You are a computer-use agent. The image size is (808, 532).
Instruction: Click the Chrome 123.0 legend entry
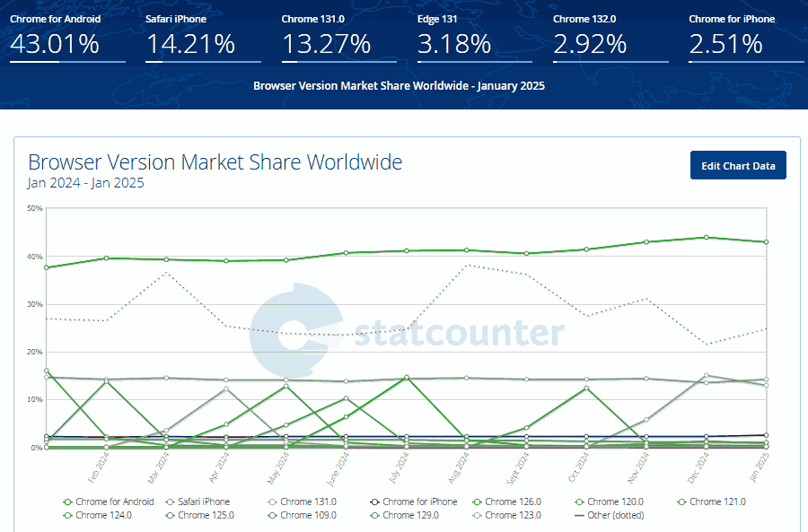(x=509, y=515)
